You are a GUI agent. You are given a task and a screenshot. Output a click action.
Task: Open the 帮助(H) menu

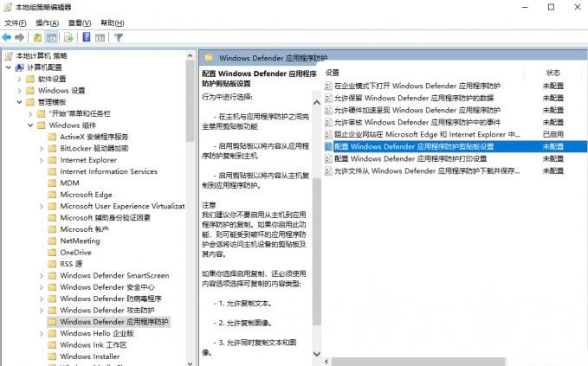[x=112, y=22]
